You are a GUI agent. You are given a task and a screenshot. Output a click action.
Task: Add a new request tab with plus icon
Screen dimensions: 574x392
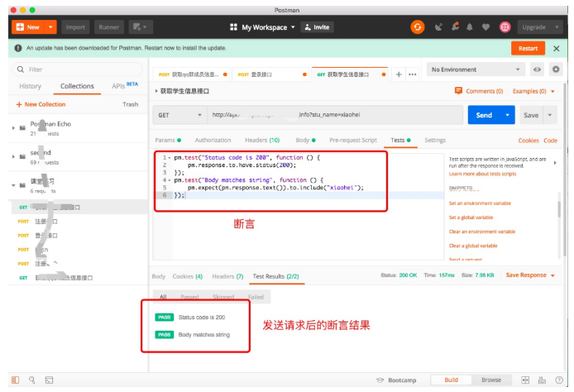(x=399, y=74)
